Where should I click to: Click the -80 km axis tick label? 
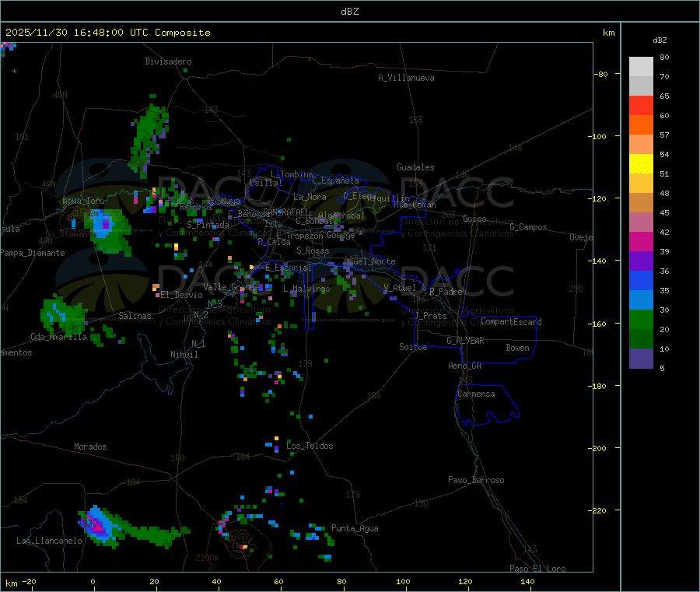pyautogui.click(x=600, y=74)
